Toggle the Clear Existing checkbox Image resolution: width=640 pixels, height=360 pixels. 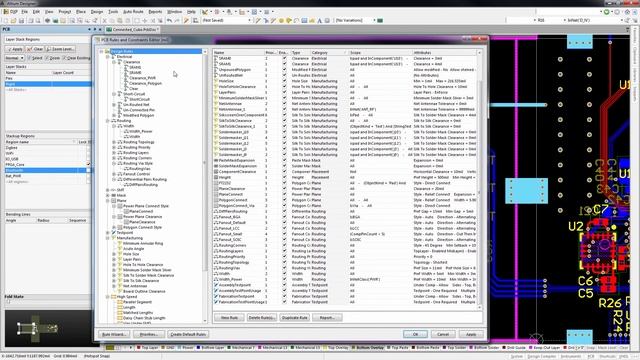(64, 58)
